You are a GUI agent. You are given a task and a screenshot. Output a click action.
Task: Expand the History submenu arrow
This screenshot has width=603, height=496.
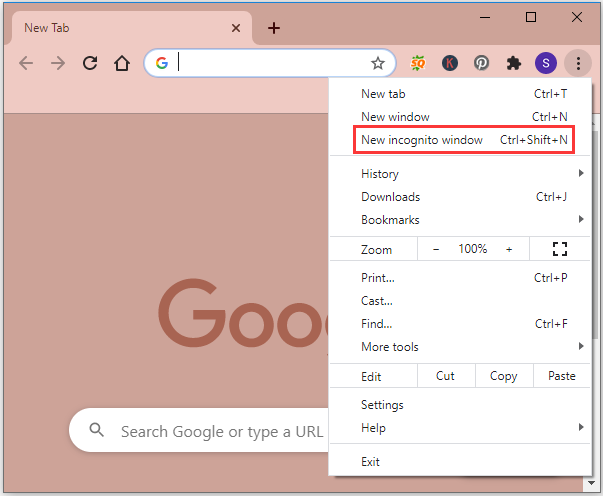coord(581,173)
